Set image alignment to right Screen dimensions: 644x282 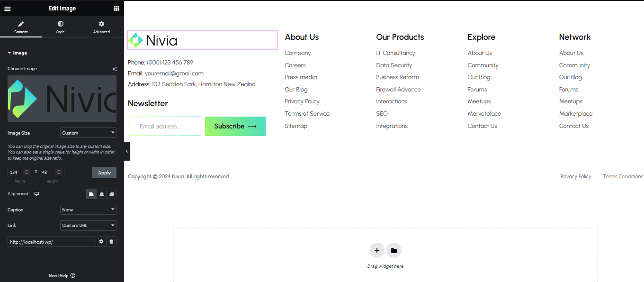111,194
